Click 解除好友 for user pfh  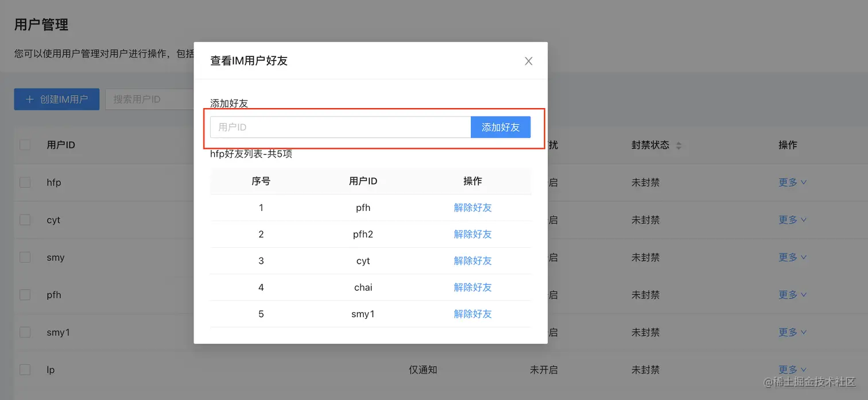472,207
